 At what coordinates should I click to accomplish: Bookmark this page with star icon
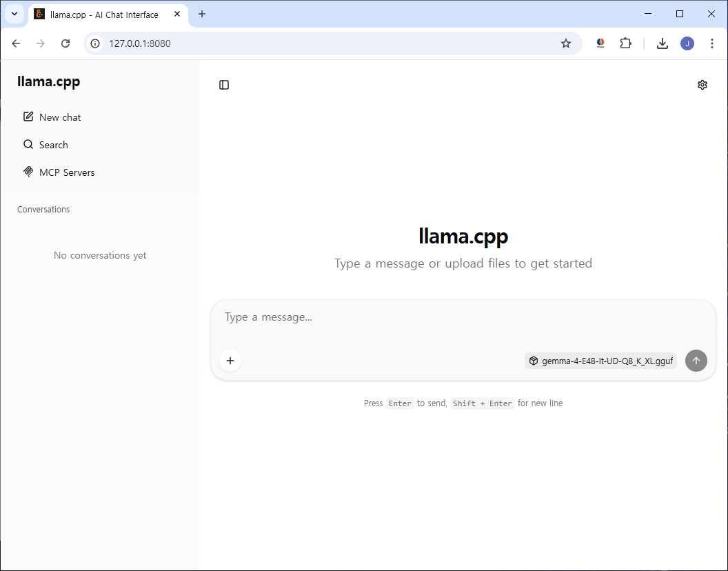tap(565, 43)
